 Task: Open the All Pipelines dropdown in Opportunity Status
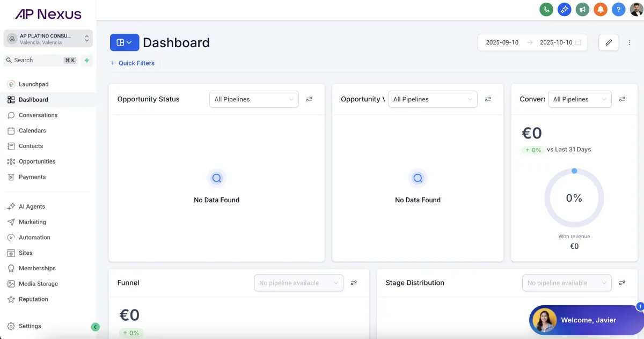[254, 99]
